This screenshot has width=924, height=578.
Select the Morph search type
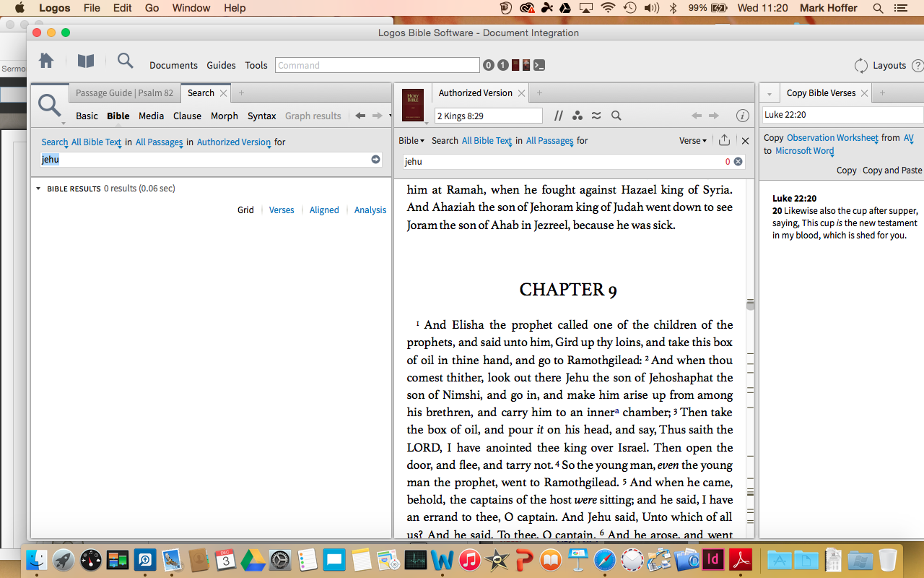[x=224, y=116]
